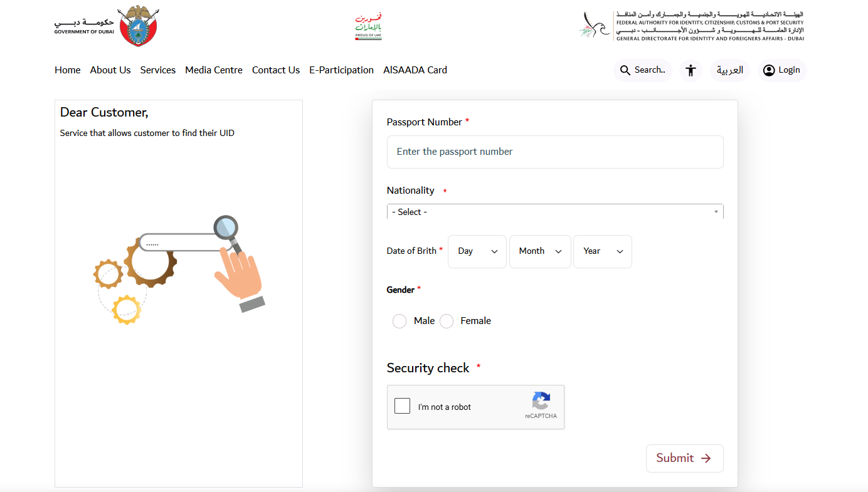Open Services menu

[x=158, y=70]
